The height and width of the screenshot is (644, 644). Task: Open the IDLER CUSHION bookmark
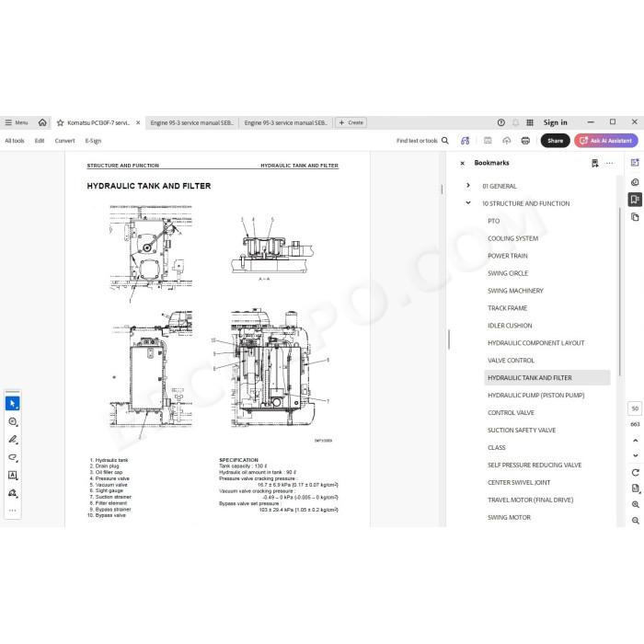coord(510,326)
